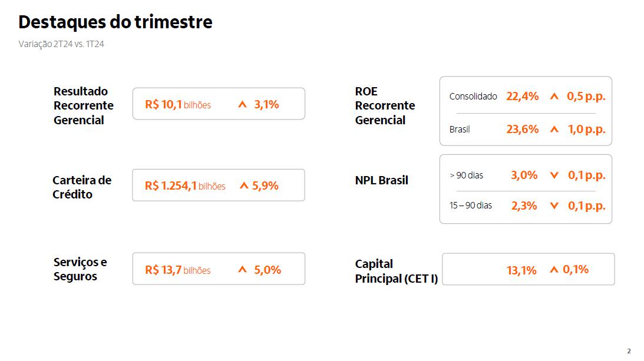Select the R$ 1.254,1 bilhões figure
Viewport: 644px width, 361px height.
click(185, 186)
